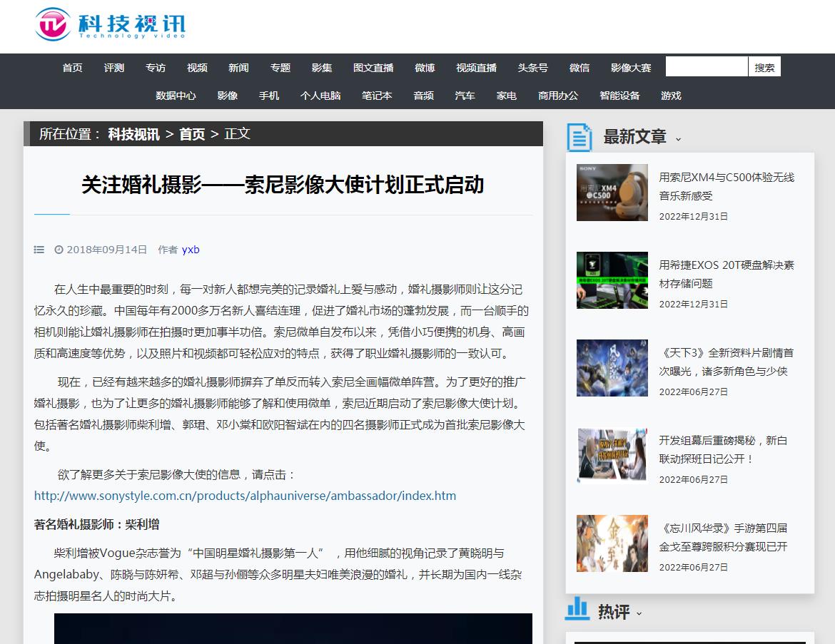Click the bar chart icon next to 热评
The height and width of the screenshot is (644, 835).
coord(577,608)
